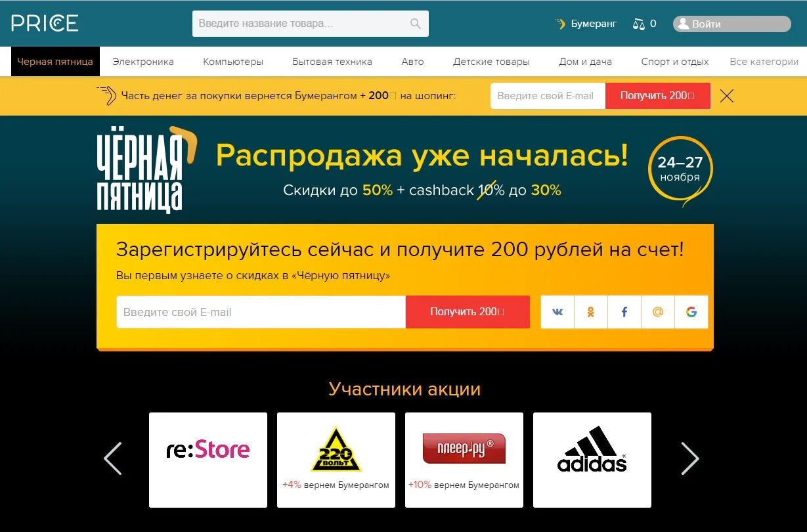Click the Войти login button

pyautogui.click(x=731, y=24)
